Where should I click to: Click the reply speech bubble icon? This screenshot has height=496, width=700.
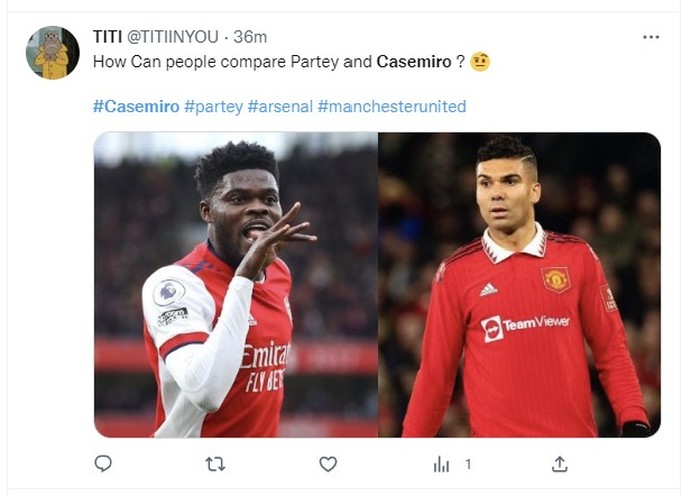pos(103,463)
